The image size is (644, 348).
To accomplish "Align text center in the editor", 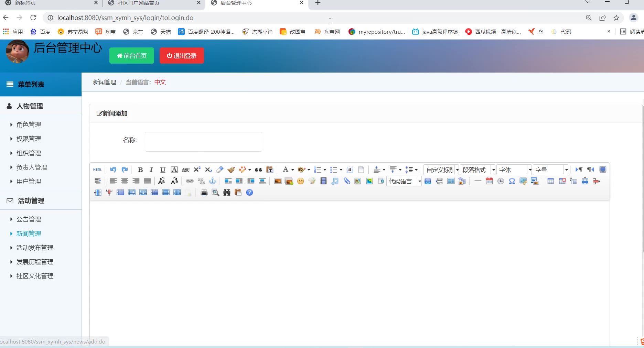I will click(x=125, y=181).
